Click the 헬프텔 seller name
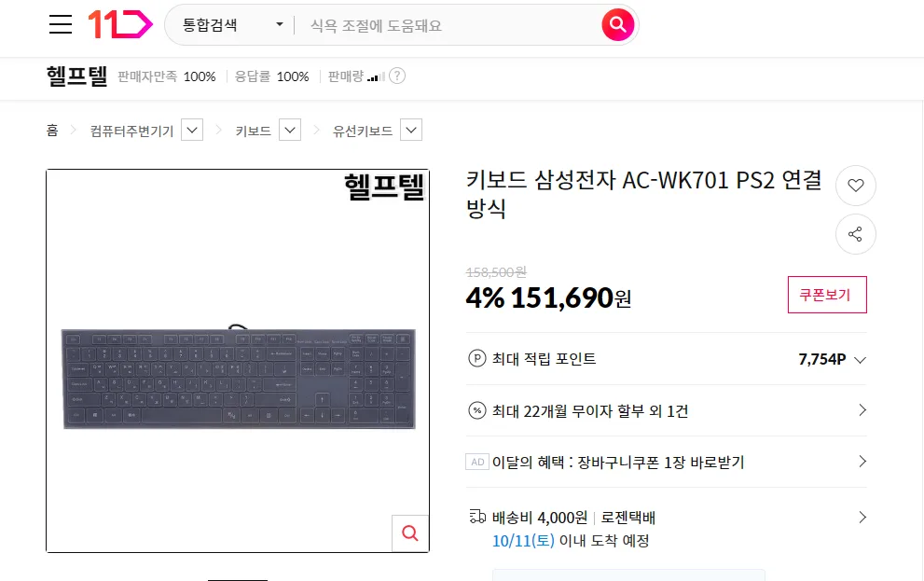Image resolution: width=924 pixels, height=581 pixels. coord(77,76)
